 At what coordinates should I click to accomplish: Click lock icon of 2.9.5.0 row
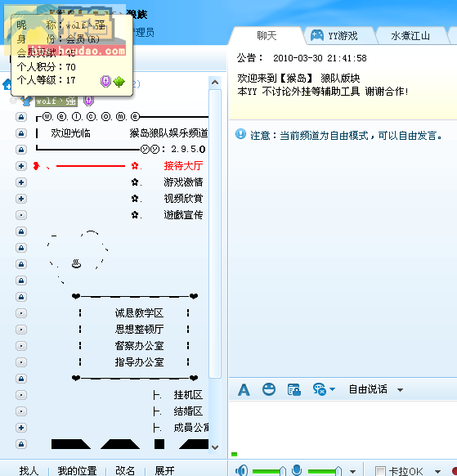click(x=21, y=150)
